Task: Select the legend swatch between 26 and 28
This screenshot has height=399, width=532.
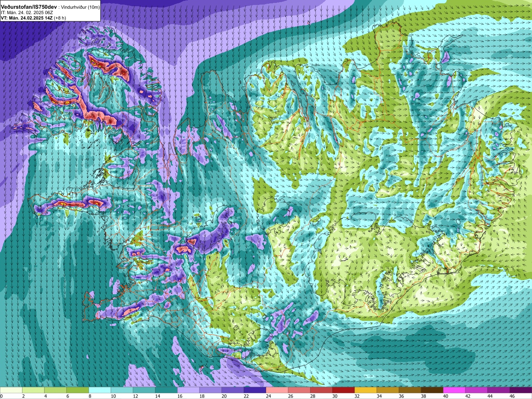Action: [299, 391]
